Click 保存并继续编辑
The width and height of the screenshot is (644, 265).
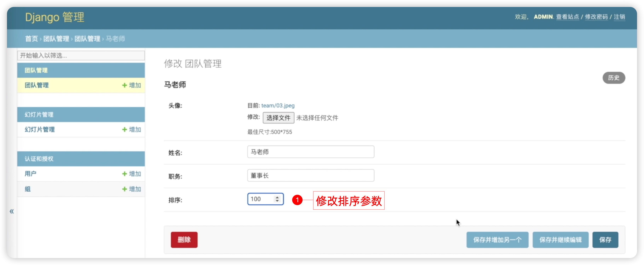point(560,240)
